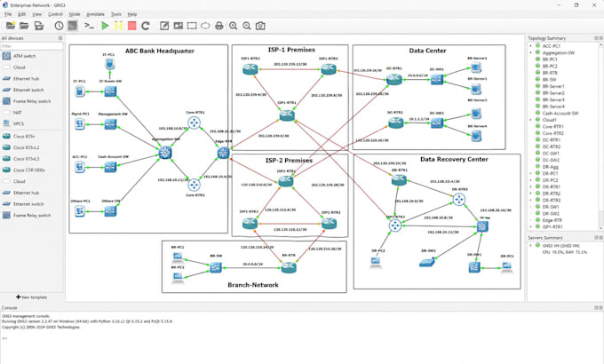Expand DR-RTR2 in Topology Summary

[x=531, y=194]
